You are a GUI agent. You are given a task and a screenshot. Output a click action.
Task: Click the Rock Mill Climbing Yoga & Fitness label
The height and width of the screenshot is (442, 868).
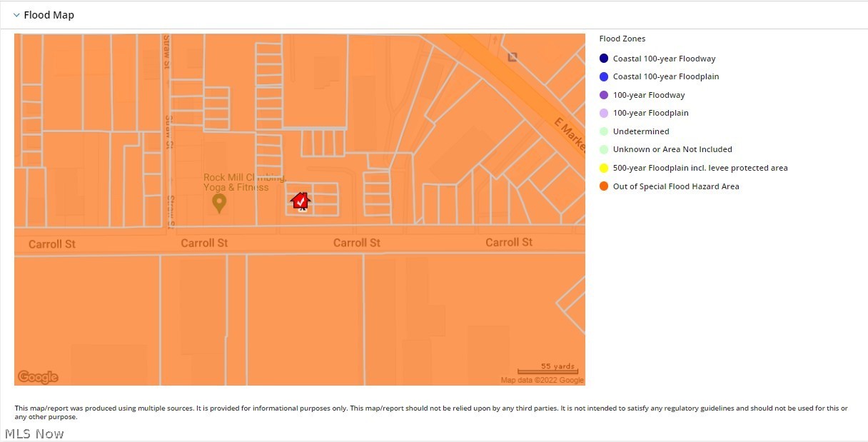click(236, 182)
